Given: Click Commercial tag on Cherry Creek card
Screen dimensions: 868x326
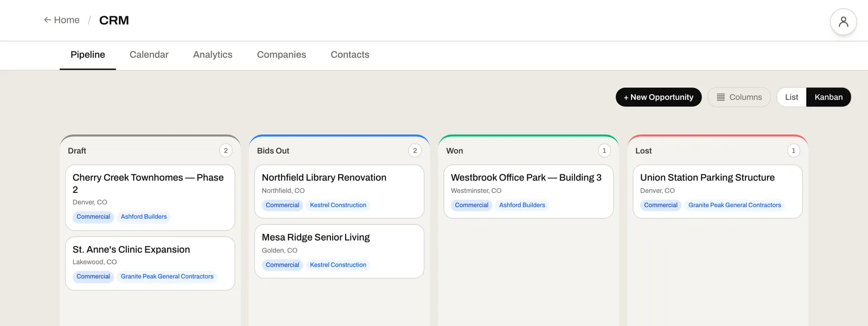Looking at the screenshot, I should [x=93, y=217].
